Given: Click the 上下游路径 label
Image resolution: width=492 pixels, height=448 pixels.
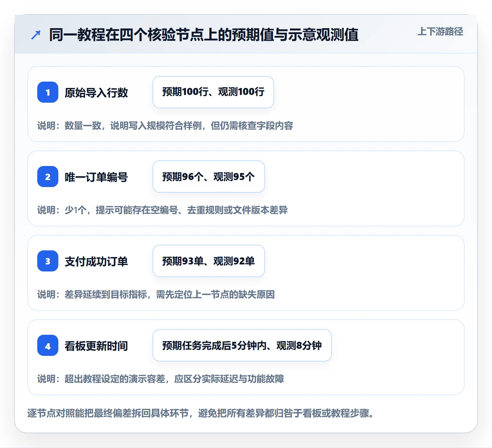Looking at the screenshot, I should pyautogui.click(x=440, y=32).
